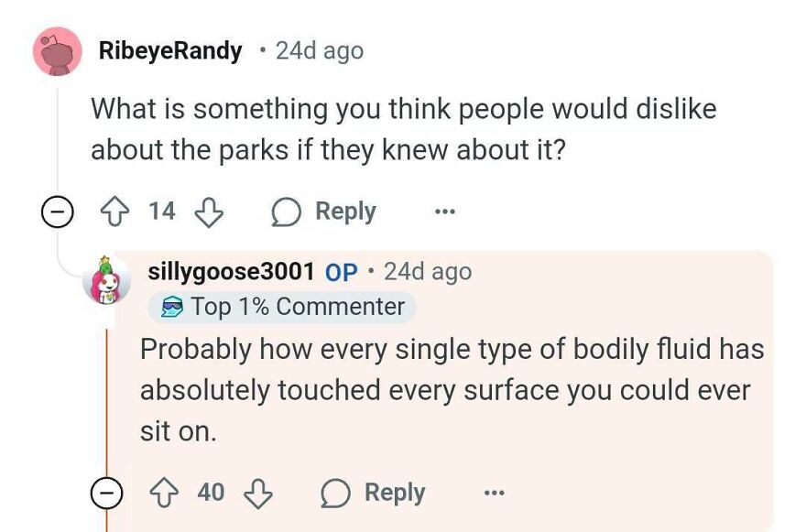
Task: Click the vote count of 40
Action: click(x=212, y=493)
